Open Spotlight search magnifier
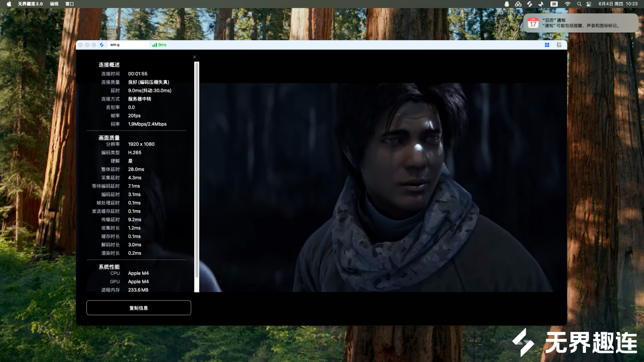Viewport: 644px width, 362px height. [x=579, y=4]
